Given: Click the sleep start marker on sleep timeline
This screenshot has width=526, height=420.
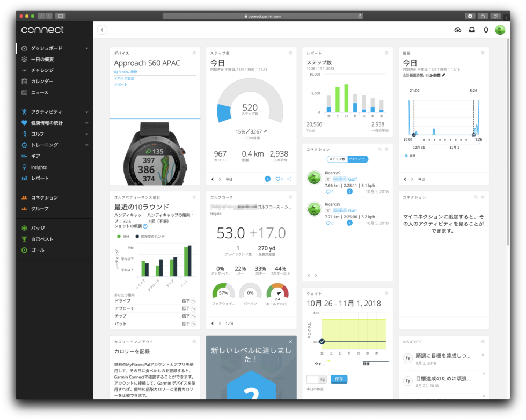Looking at the screenshot, I should (414, 135).
